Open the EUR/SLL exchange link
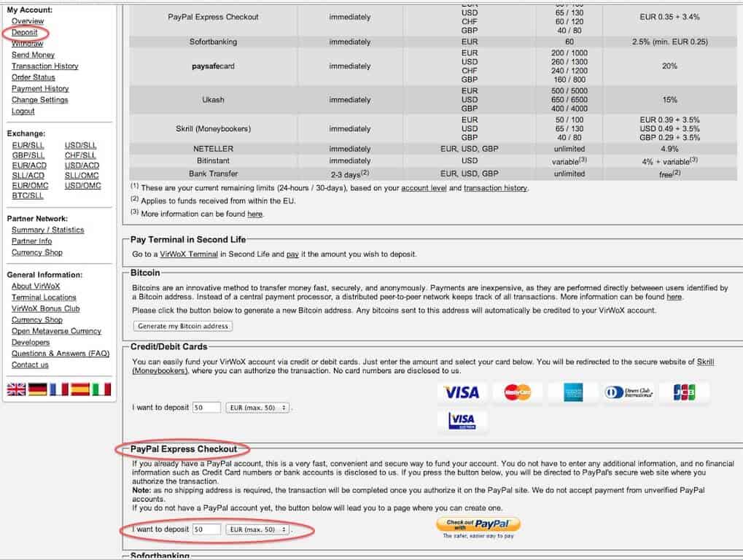Screen dimensions: 743x560 (x=28, y=145)
